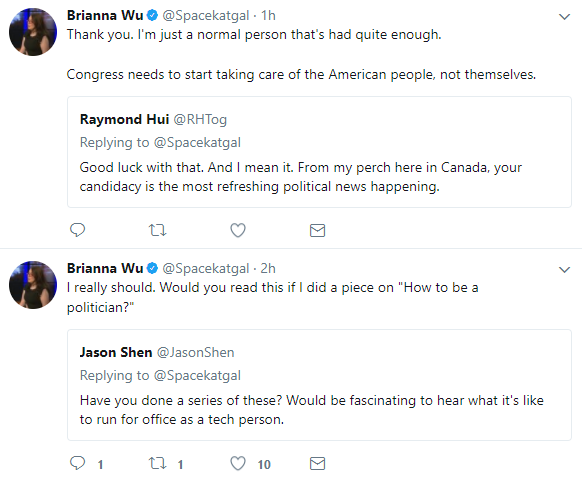Send the first tweet via Direct Message icon
Image resolution: width=582 pixels, height=477 pixels.
click(x=317, y=231)
